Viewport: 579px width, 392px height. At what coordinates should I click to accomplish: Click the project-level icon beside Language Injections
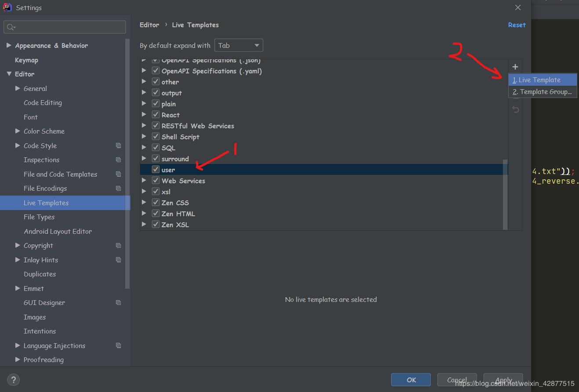pyautogui.click(x=118, y=345)
